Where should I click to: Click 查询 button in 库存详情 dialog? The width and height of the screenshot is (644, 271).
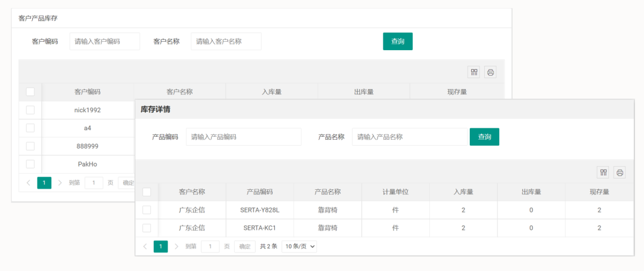(x=485, y=137)
